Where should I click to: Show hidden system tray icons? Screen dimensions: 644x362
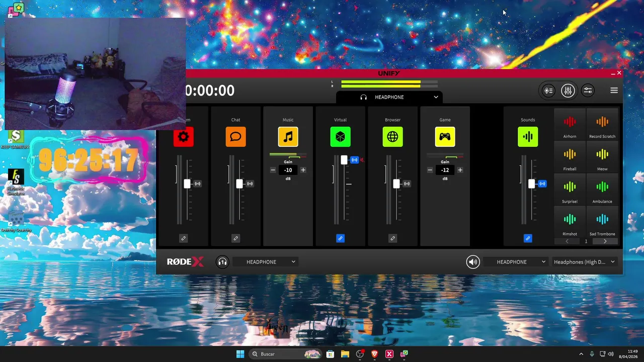(581, 354)
